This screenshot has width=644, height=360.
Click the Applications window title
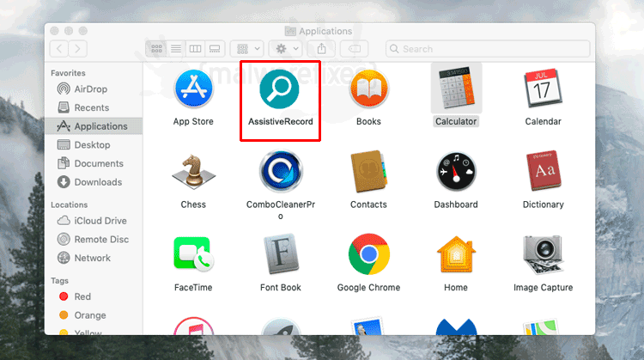point(325,31)
